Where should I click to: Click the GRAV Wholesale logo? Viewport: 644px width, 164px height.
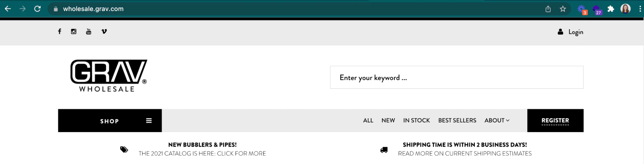point(109,76)
